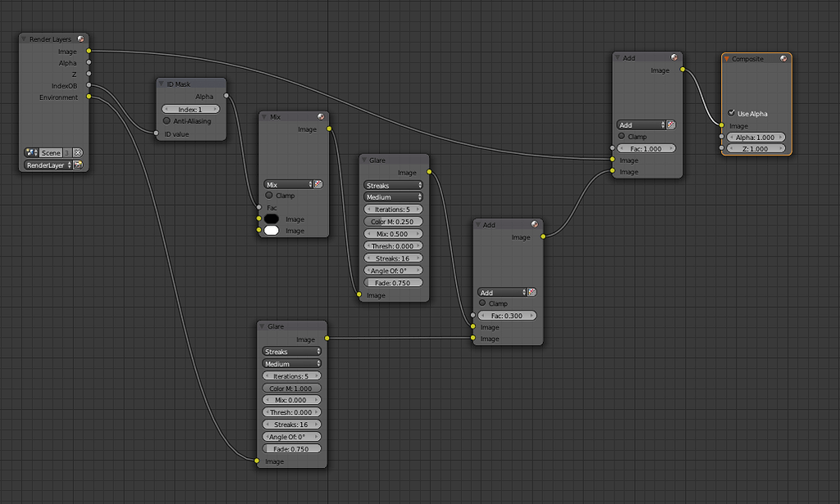Open Streaks glare type dropdown with Color M 0.250
This screenshot has width=840, height=504.
point(393,186)
